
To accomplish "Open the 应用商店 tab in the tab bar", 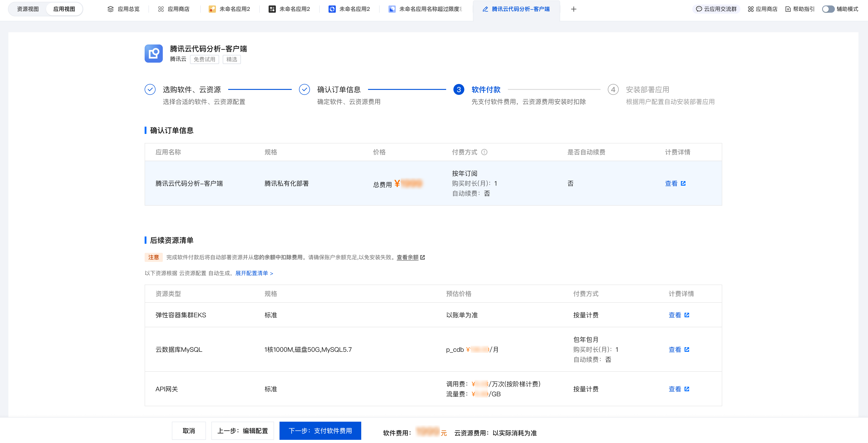I will click(x=174, y=9).
